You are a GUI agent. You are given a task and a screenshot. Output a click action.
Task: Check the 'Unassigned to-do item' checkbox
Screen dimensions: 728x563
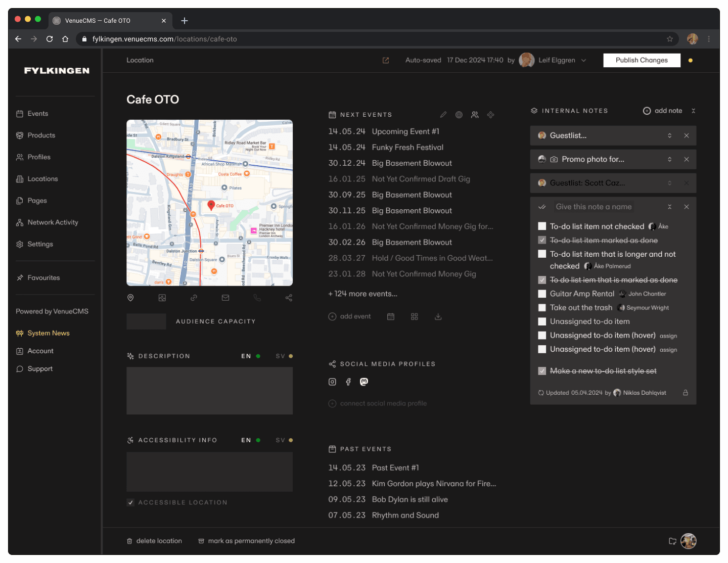(542, 321)
